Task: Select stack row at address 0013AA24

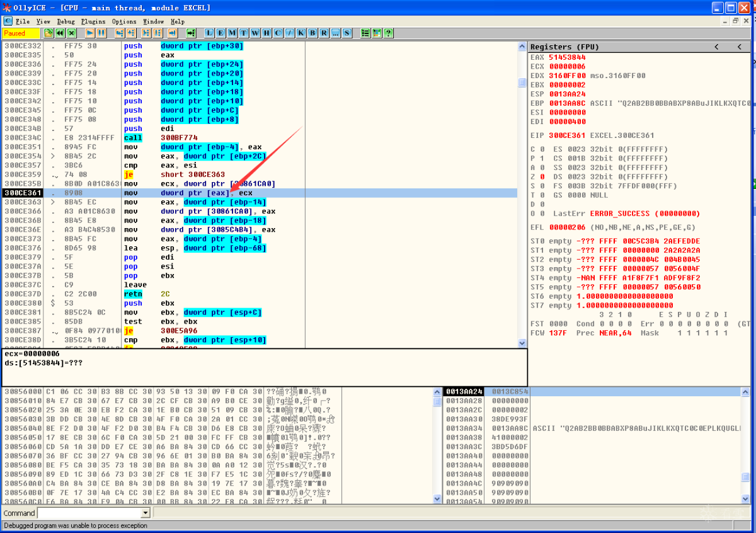Action: click(x=592, y=392)
